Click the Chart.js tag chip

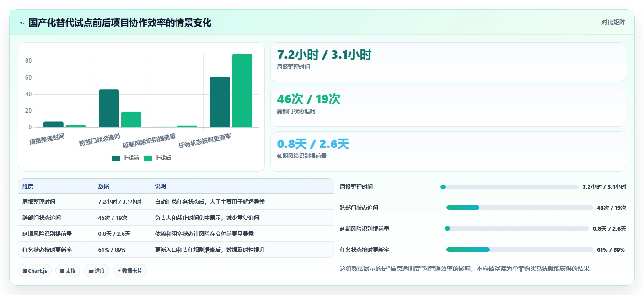[35, 271]
